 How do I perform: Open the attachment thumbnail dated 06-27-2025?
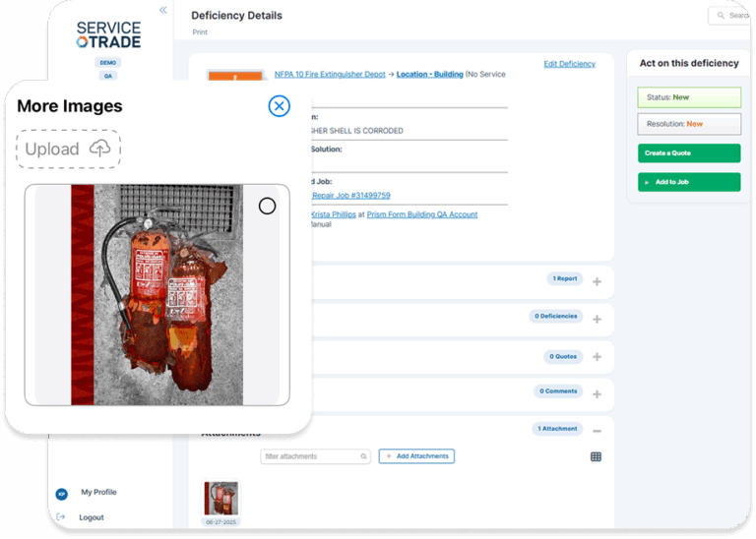[x=220, y=499]
